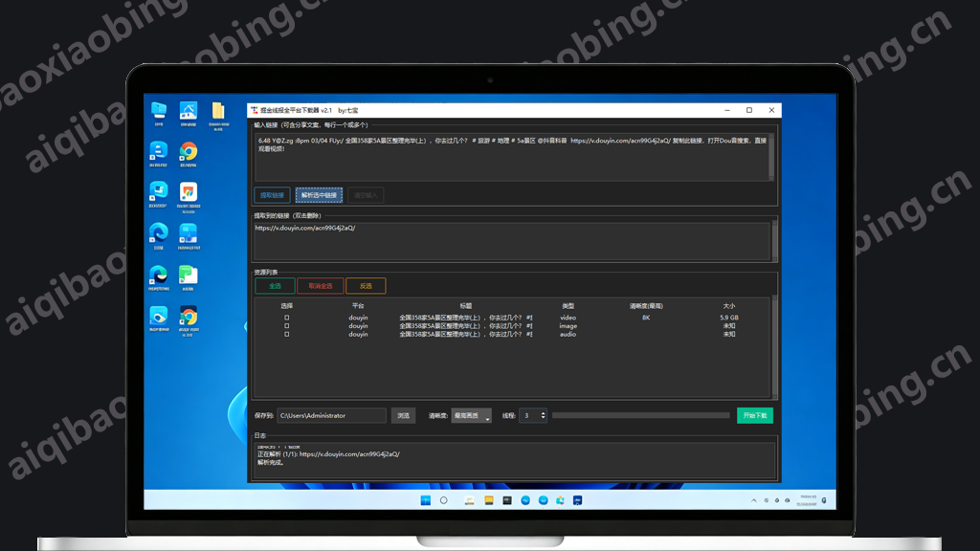This screenshot has width=980, height=551.
Task: Click the input text box scrollbar
Action: click(x=771, y=158)
